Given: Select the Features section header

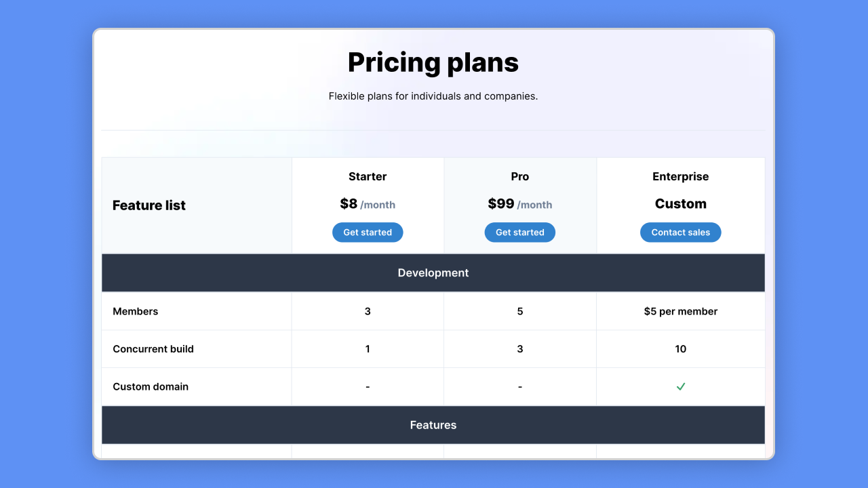Looking at the screenshot, I should coord(433,425).
